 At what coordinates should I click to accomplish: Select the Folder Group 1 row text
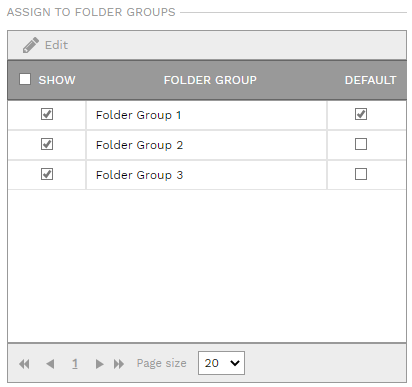tap(138, 115)
